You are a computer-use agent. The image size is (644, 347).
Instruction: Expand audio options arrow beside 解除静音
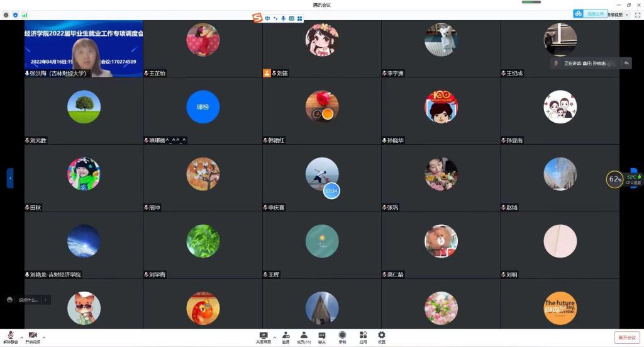(x=21, y=338)
